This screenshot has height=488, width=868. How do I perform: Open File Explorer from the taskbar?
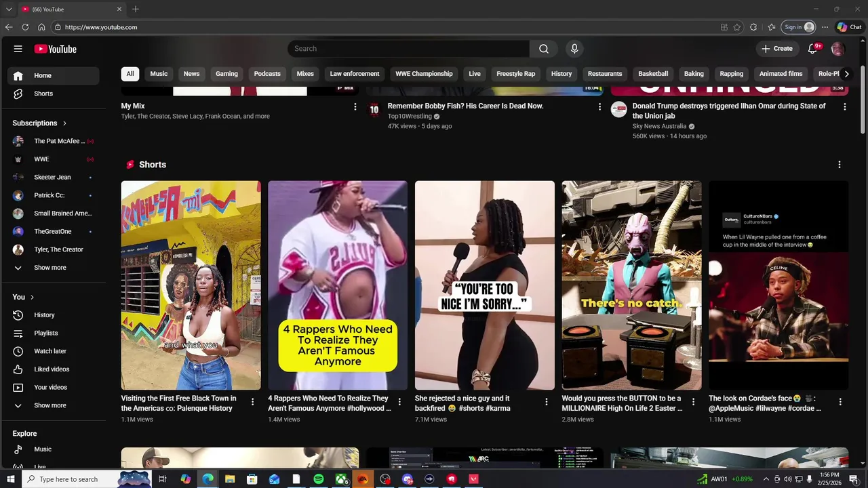click(x=230, y=479)
